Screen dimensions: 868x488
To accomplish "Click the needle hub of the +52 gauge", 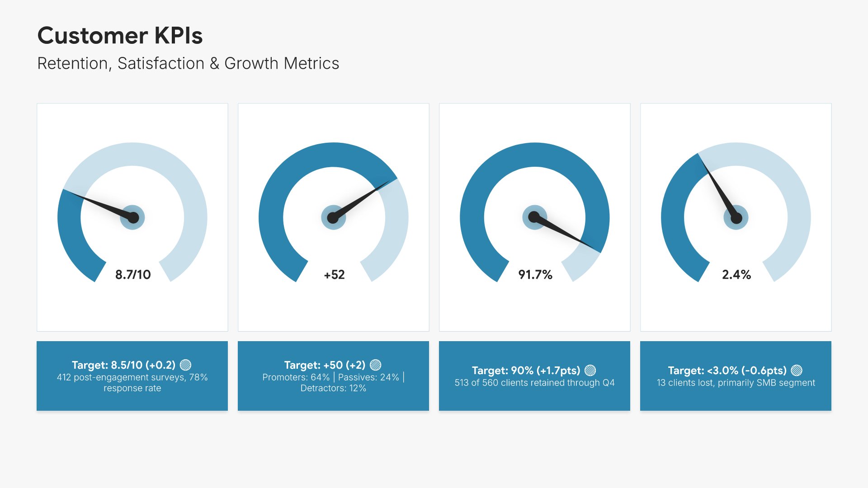I will [333, 217].
